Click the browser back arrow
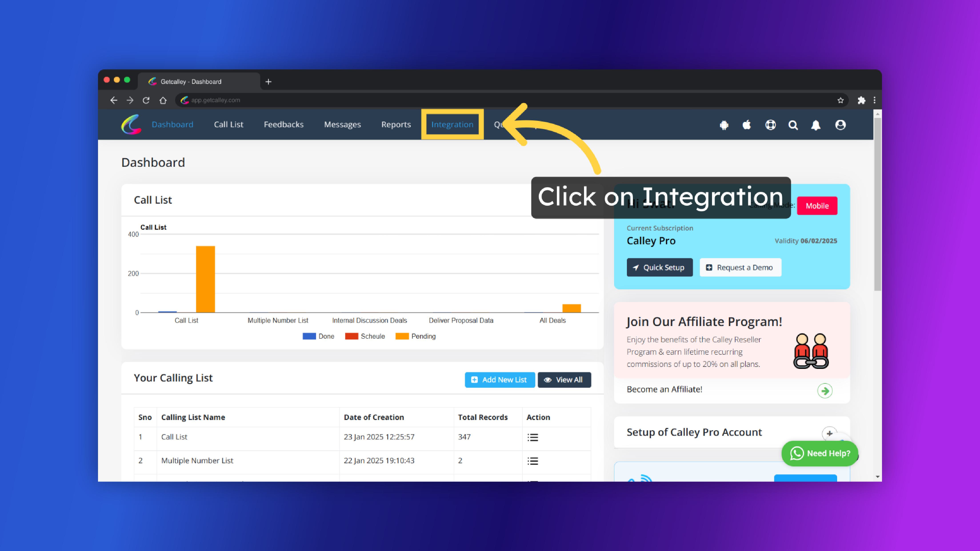 [x=113, y=100]
